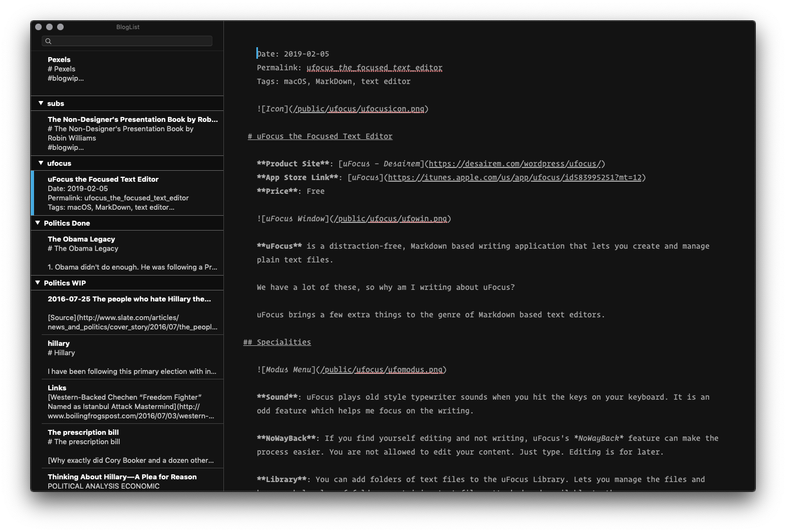Click the '**Product Site**' bold label
This screenshot has width=786, height=532.
(293, 164)
